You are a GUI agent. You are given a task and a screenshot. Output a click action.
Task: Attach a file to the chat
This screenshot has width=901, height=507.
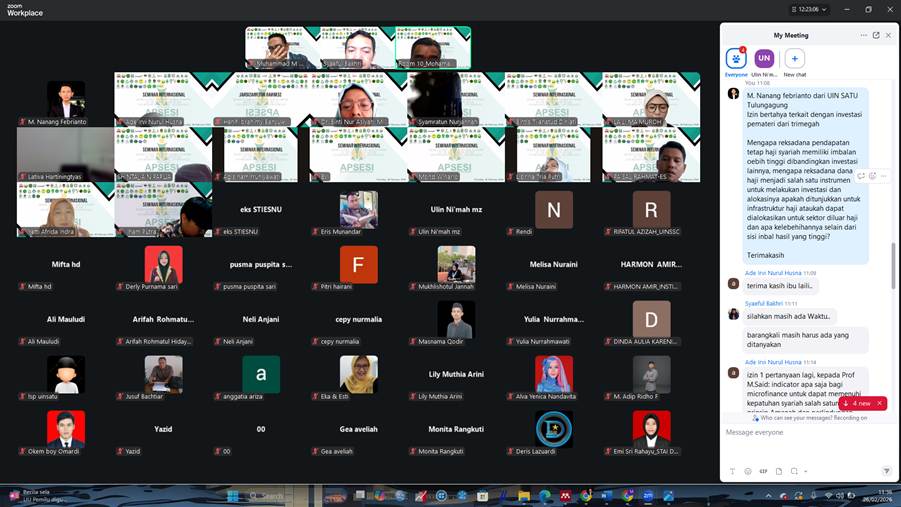pos(779,471)
